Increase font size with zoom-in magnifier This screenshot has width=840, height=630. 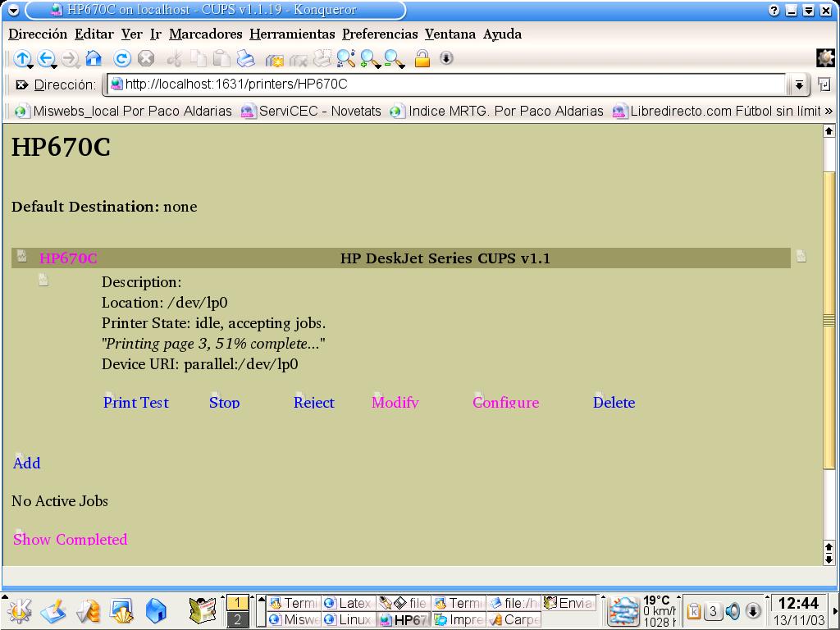coord(370,58)
